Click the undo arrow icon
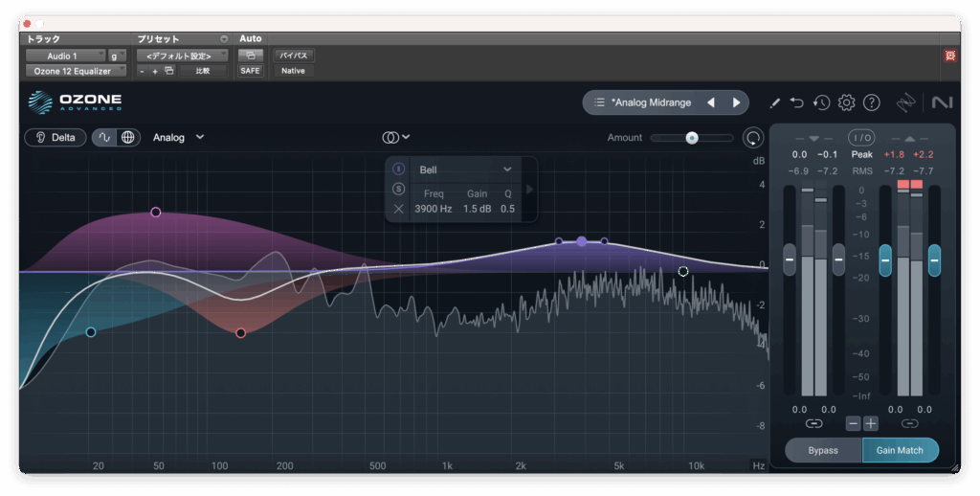 pyautogui.click(x=797, y=102)
